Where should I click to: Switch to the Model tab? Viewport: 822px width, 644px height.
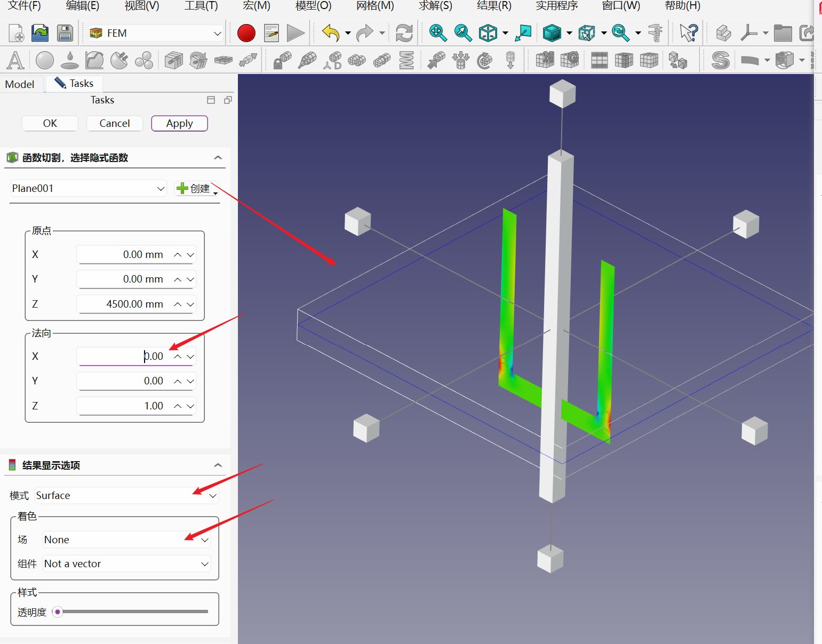[x=20, y=84]
